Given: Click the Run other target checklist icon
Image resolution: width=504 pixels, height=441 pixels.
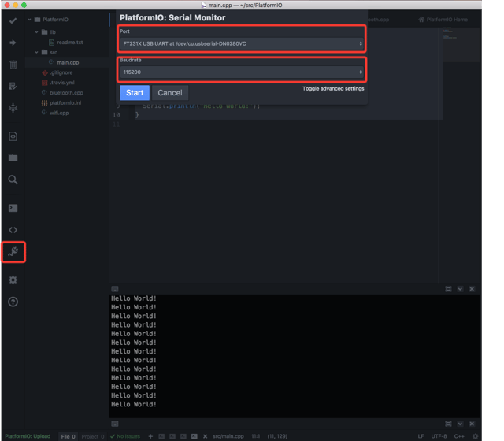Looking at the screenshot, I should (x=13, y=86).
